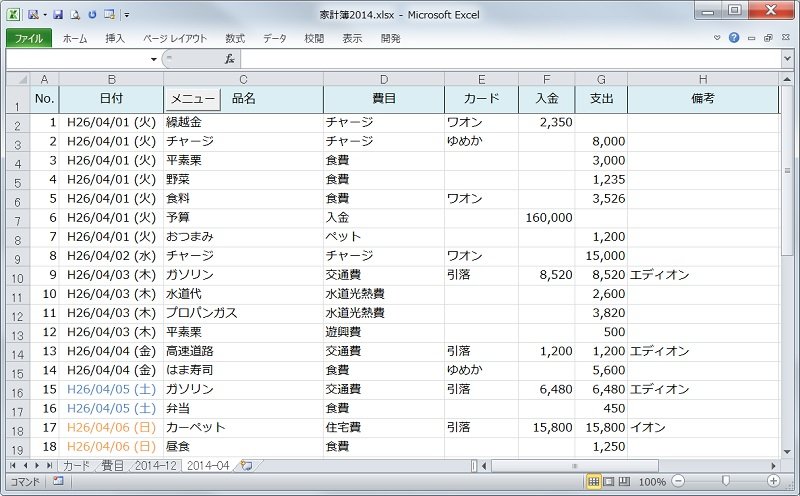Open the 表示 ribbon tab
800x496 pixels.
click(x=353, y=38)
